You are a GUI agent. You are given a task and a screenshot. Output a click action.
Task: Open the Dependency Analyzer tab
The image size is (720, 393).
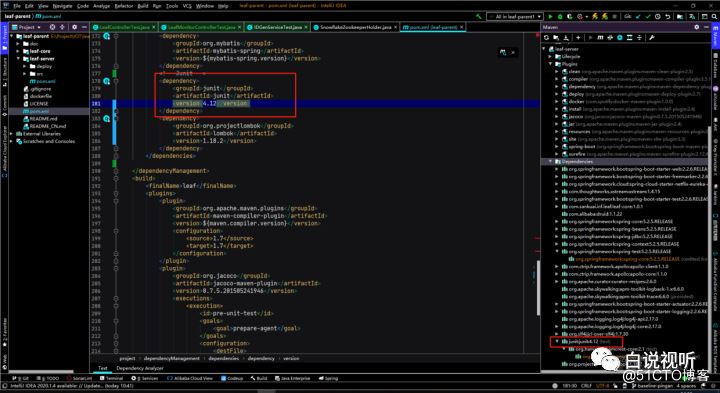140,368
